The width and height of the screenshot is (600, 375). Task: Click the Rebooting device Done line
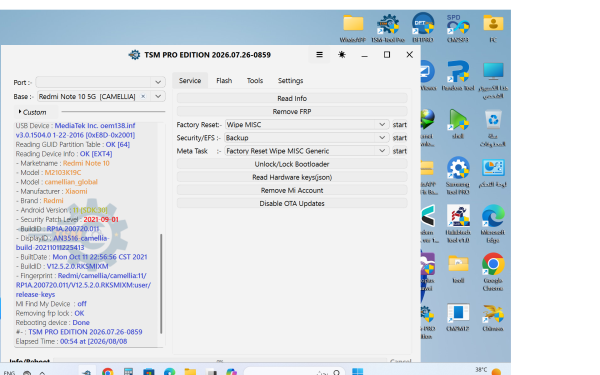pos(52,323)
